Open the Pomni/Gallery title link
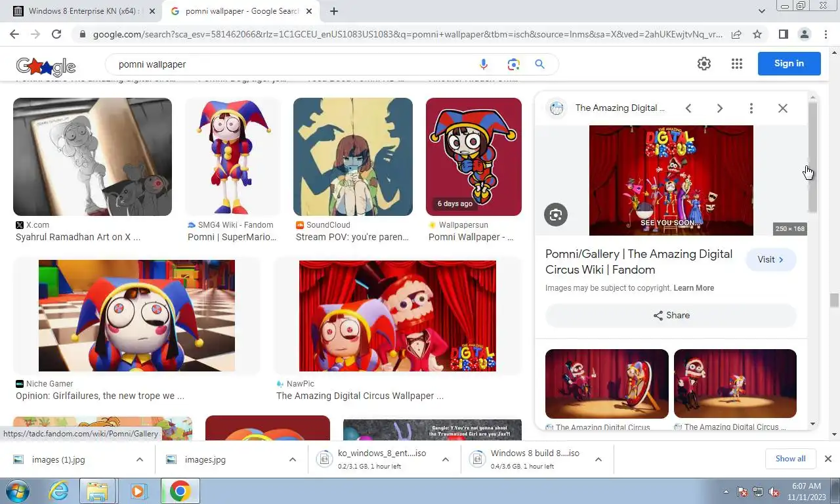This screenshot has width=840, height=504. (639, 262)
